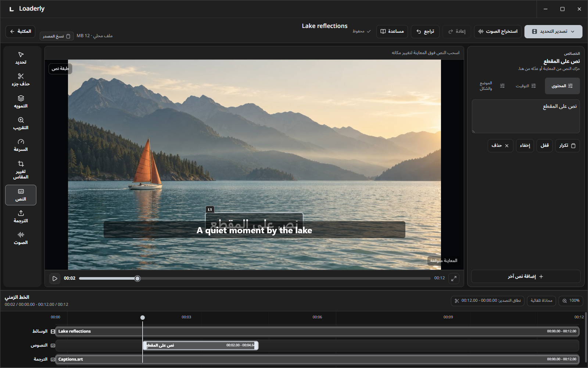Click the 00:06 timeline ruler mark
588x368 pixels.
click(317, 317)
